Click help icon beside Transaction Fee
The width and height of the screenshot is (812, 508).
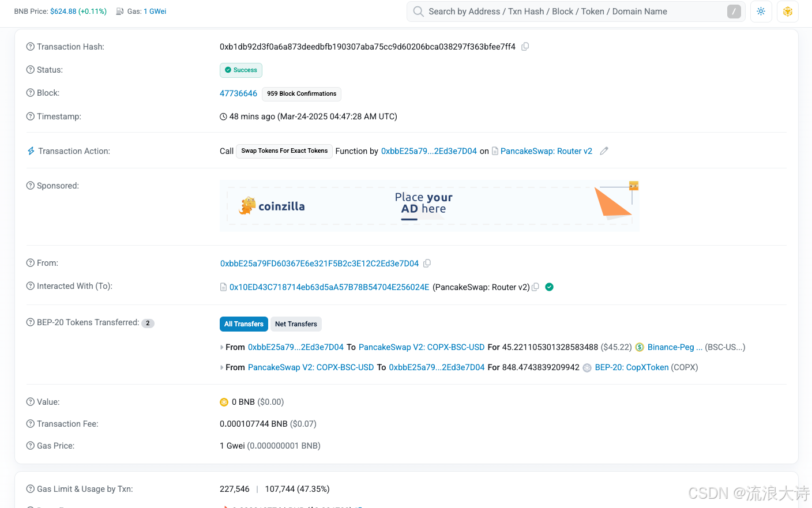pyautogui.click(x=31, y=424)
